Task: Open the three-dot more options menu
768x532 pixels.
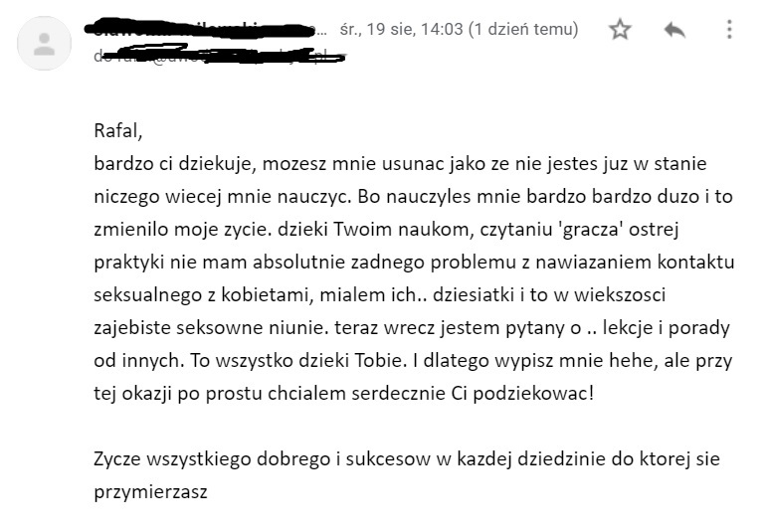Action: coord(729,30)
